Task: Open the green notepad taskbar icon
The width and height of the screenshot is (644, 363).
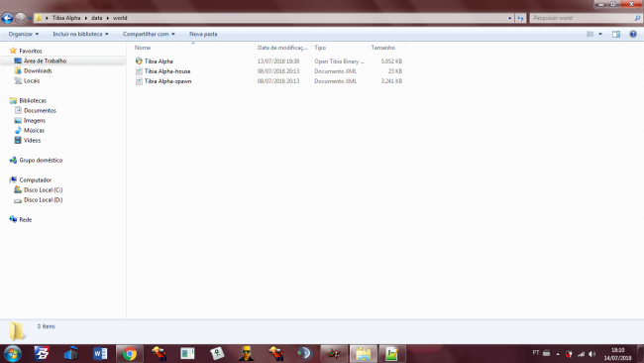Action: coord(391,353)
